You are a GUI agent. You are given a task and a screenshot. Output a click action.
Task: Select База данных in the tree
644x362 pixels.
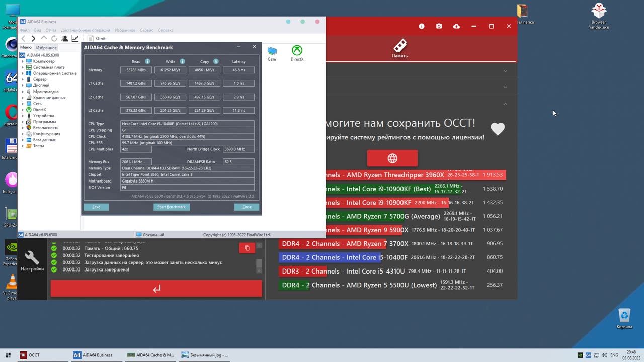pyautogui.click(x=44, y=140)
